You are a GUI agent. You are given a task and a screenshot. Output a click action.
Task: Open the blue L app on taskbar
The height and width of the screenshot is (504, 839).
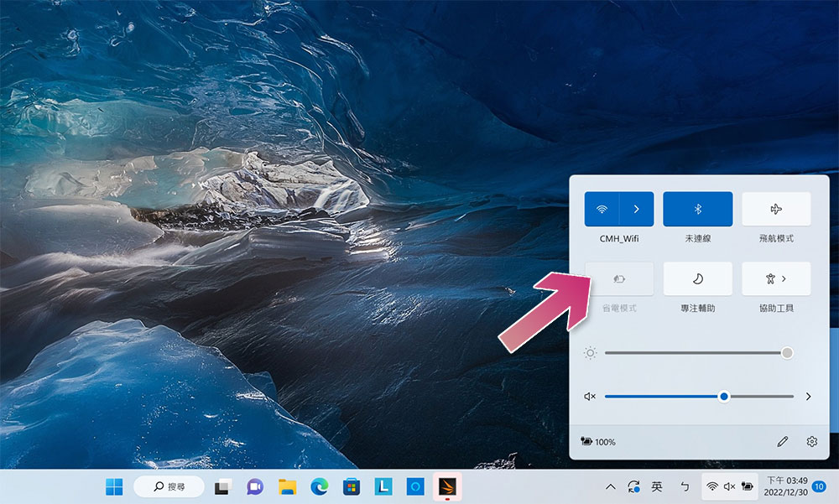(x=383, y=487)
